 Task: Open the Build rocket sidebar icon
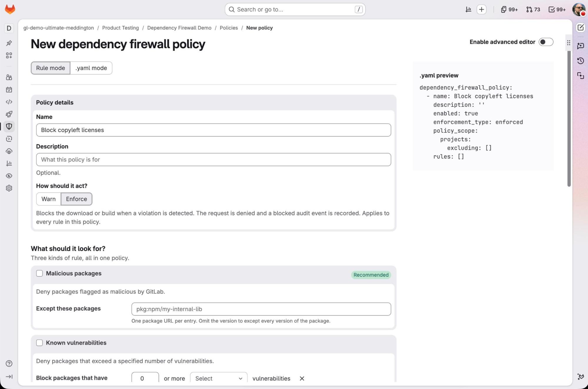(x=9, y=114)
